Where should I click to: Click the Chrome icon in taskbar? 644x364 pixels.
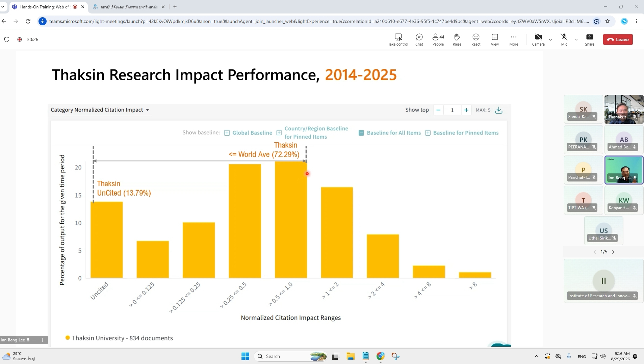[x=381, y=356]
